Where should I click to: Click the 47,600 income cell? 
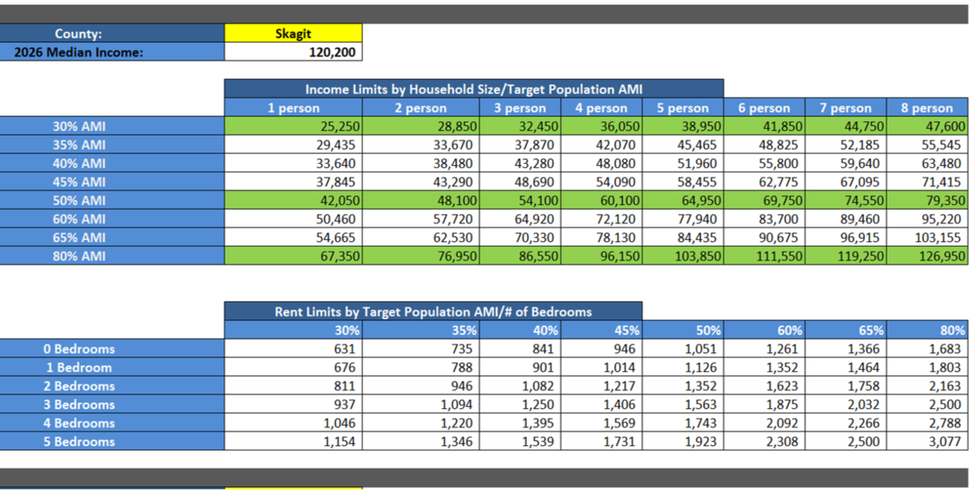tap(927, 126)
